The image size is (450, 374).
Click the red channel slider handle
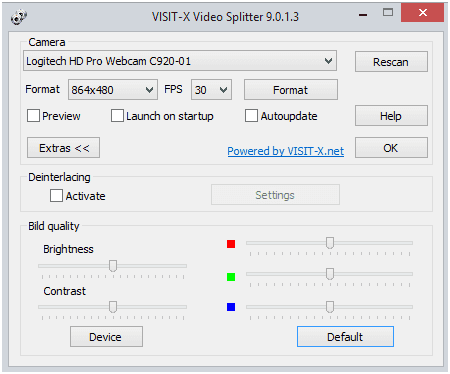click(330, 243)
